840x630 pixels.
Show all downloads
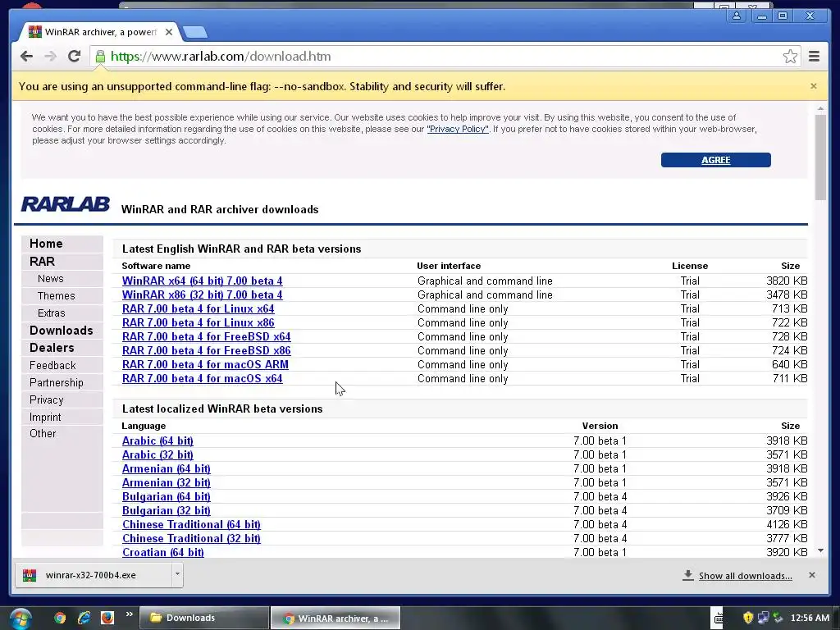[x=745, y=576]
